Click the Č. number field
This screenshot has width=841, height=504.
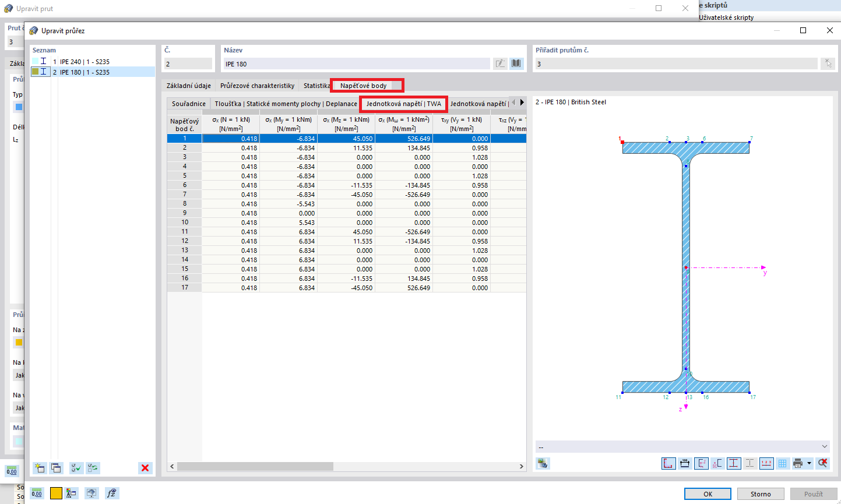(x=188, y=64)
